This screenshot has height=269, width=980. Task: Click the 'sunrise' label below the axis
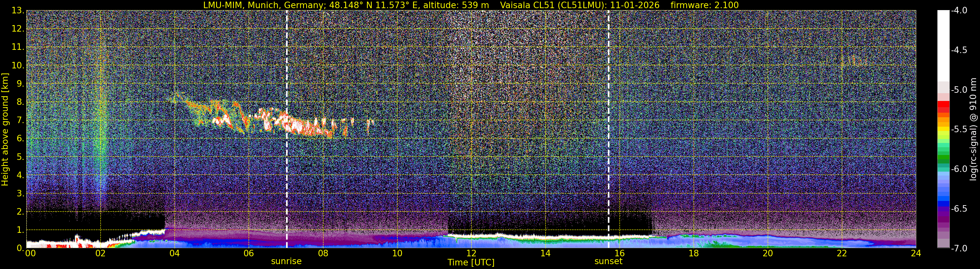point(286,262)
